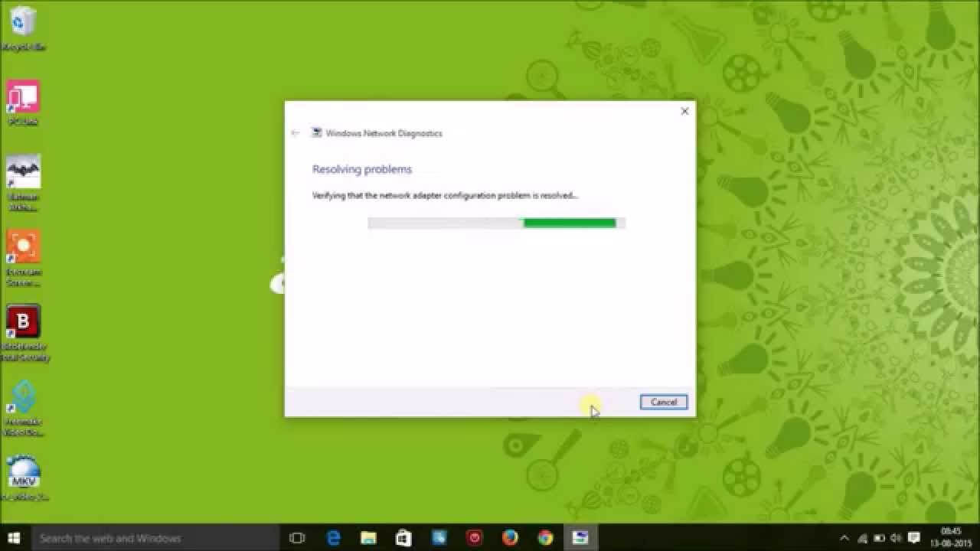Expand the hidden system tray icons arrow

click(844, 538)
